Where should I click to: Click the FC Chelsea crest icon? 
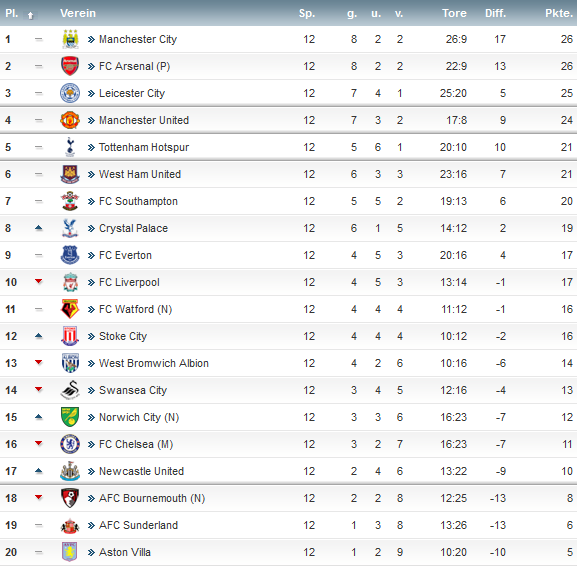(x=70, y=444)
